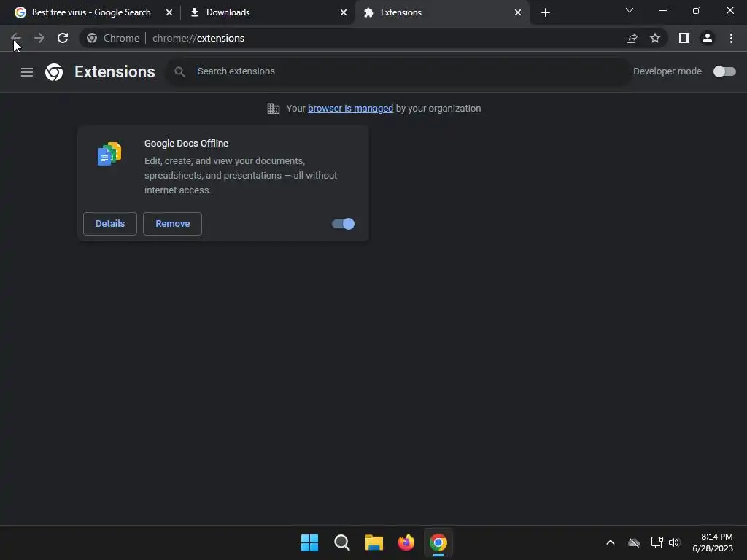Close the Downloads tab

(344, 12)
